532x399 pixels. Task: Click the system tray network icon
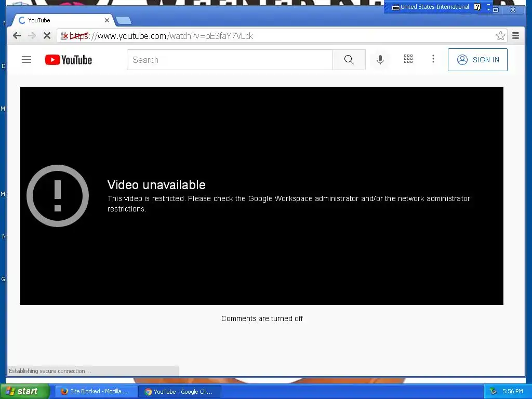(x=493, y=392)
